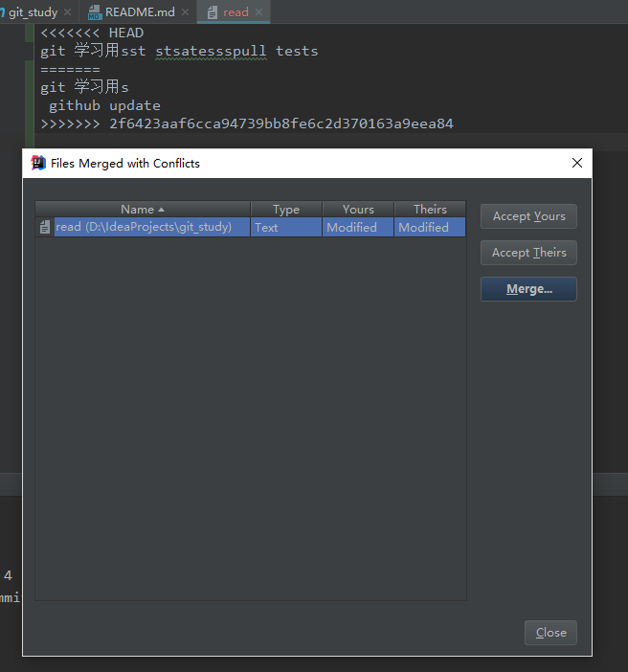Click the Markdown file icon on README.md tab

[x=95, y=12]
